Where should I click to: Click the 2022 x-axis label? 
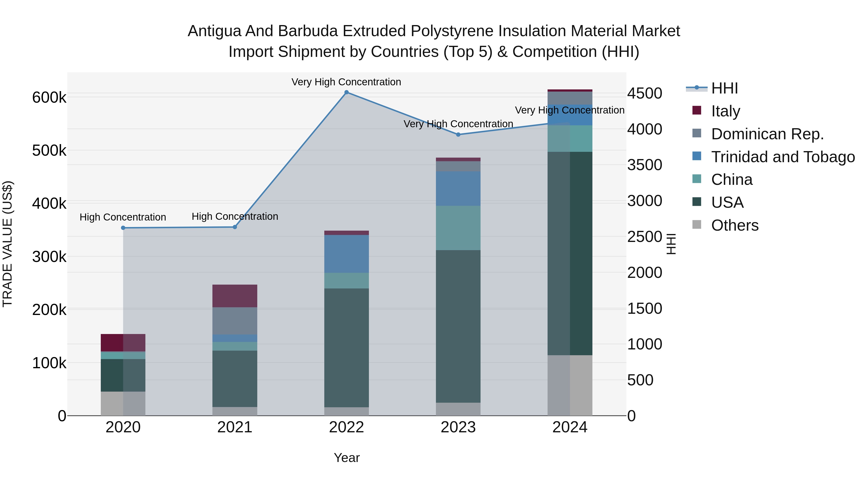click(346, 427)
